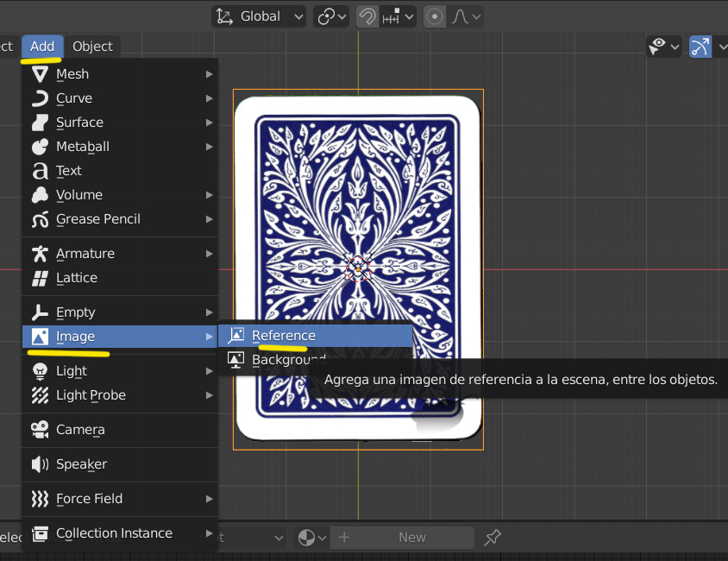The height and width of the screenshot is (561, 728).
Task: Open the Add menu
Action: pos(42,47)
